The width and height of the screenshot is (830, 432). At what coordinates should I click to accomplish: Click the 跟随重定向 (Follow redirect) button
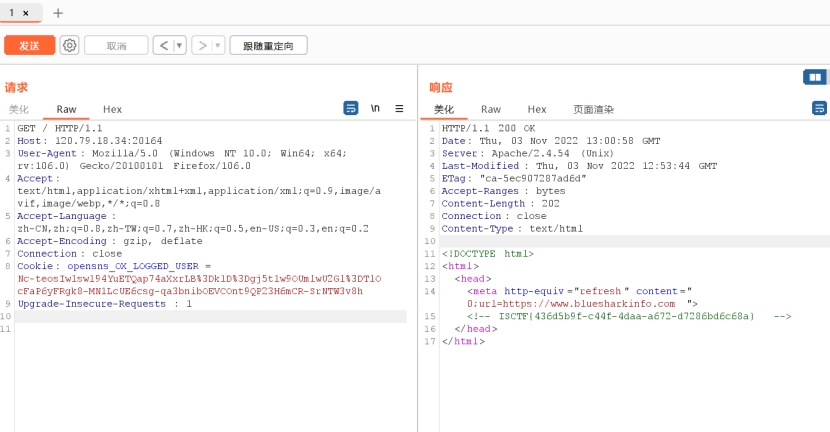point(268,45)
